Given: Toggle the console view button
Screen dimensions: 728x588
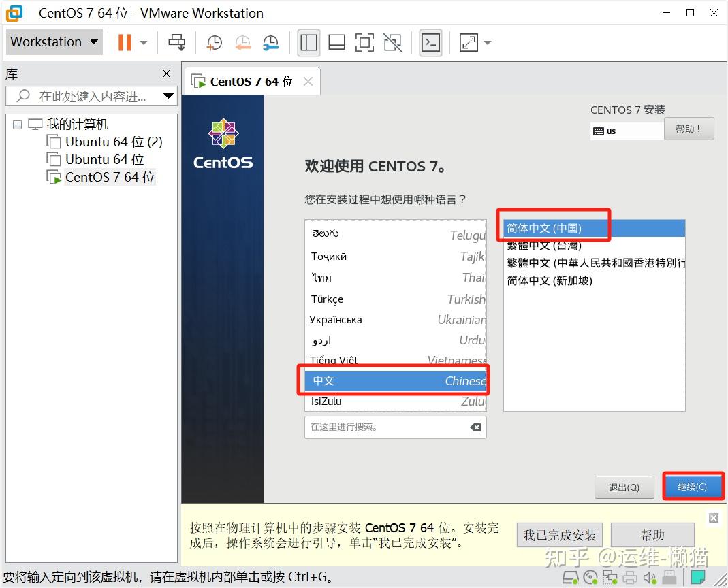Looking at the screenshot, I should [430, 42].
